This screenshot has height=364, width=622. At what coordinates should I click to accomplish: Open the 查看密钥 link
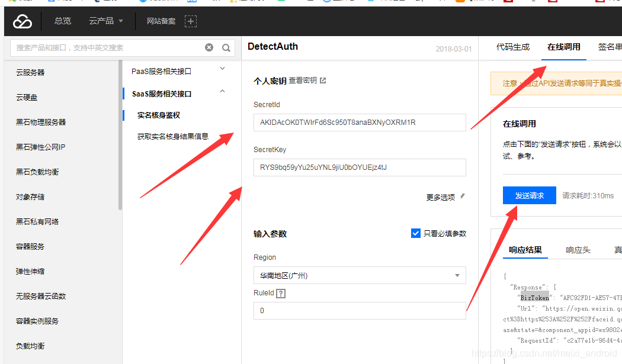coord(303,80)
